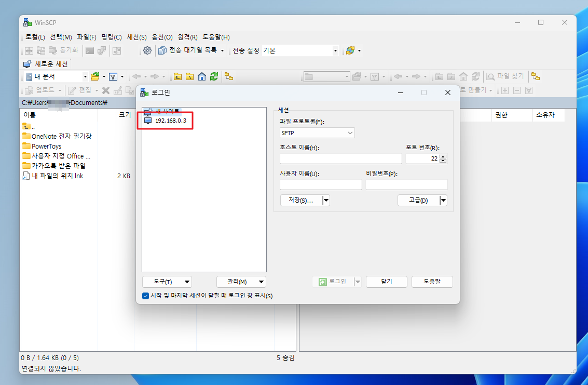Go up to the parent directory
Image resolution: width=588 pixels, height=385 pixels.
pyautogui.click(x=177, y=76)
